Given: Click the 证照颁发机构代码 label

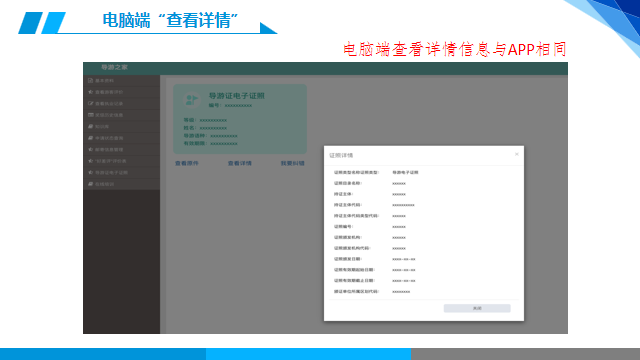Looking at the screenshot, I should point(352,248).
